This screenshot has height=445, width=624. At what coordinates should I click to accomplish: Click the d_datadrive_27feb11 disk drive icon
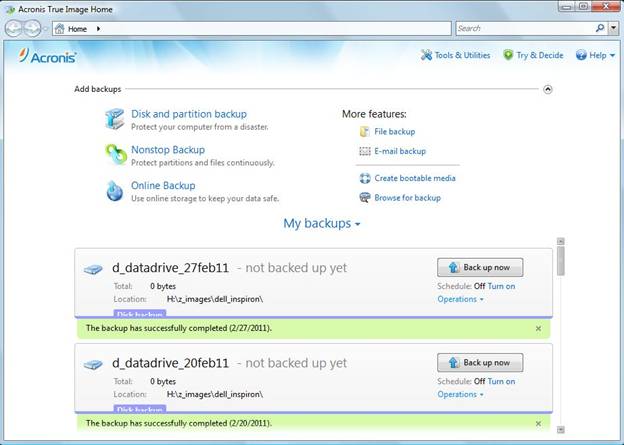point(93,270)
